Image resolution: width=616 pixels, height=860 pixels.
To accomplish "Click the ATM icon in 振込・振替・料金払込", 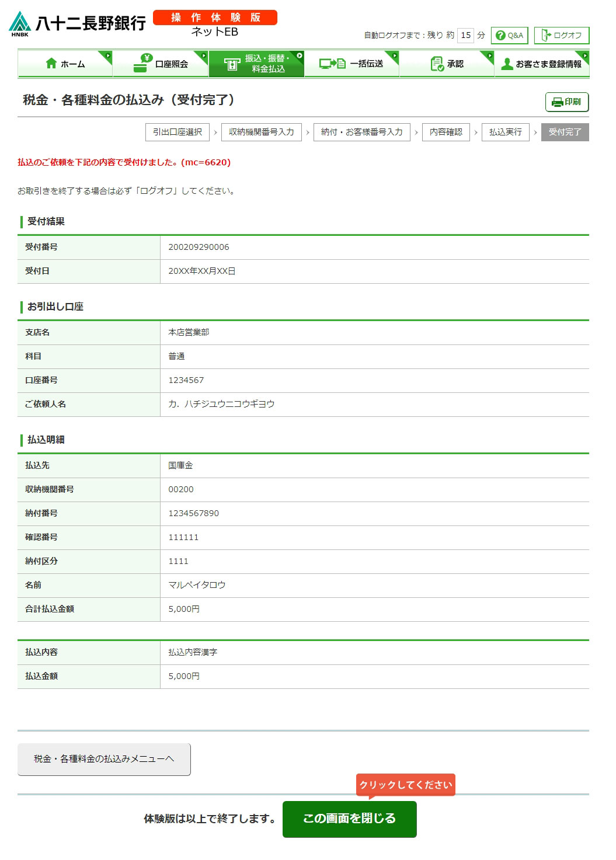I will pyautogui.click(x=232, y=64).
